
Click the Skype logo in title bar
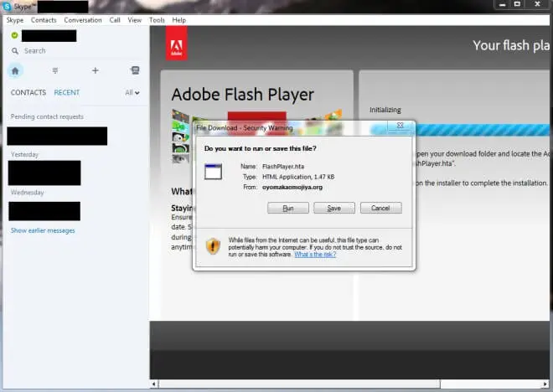click(7, 7)
